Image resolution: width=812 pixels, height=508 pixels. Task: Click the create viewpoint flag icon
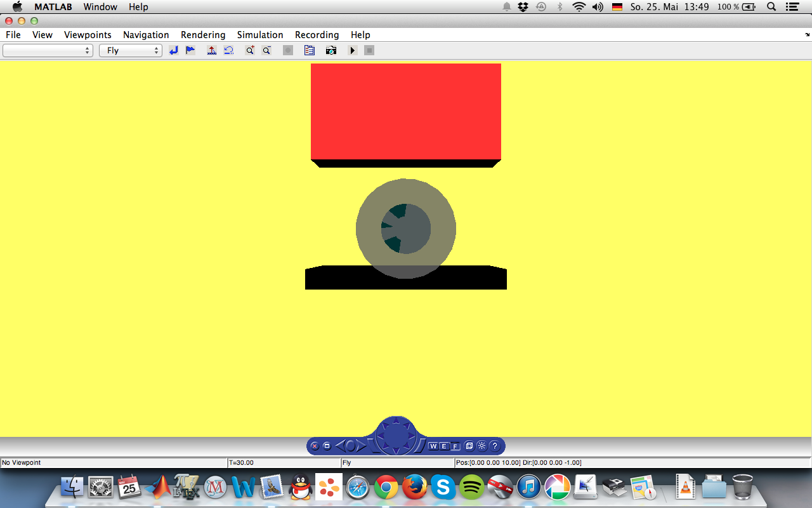[190, 50]
